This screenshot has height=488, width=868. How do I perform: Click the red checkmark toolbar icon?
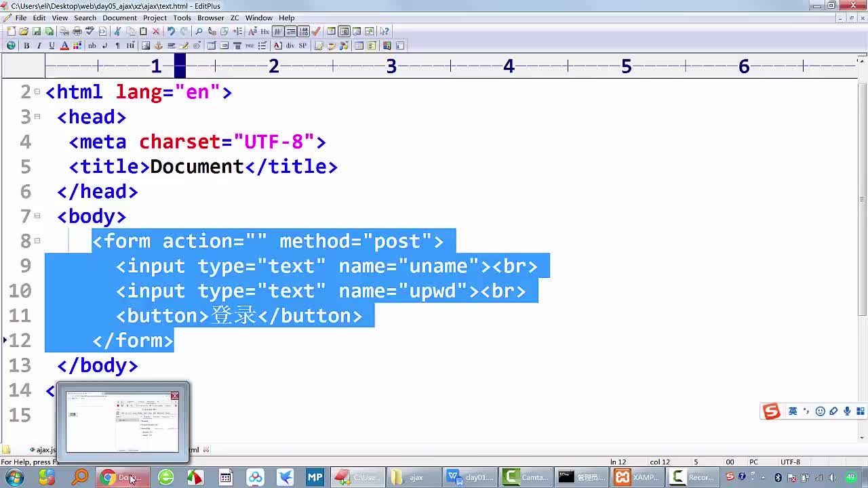(316, 31)
